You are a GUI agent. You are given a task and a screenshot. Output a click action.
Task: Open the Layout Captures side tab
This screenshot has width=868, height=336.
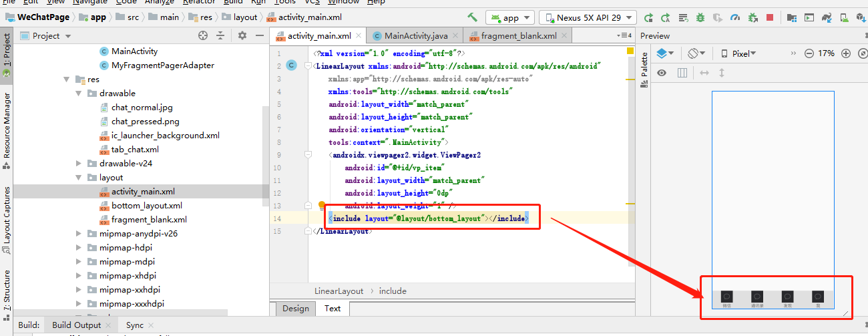[x=7, y=220]
